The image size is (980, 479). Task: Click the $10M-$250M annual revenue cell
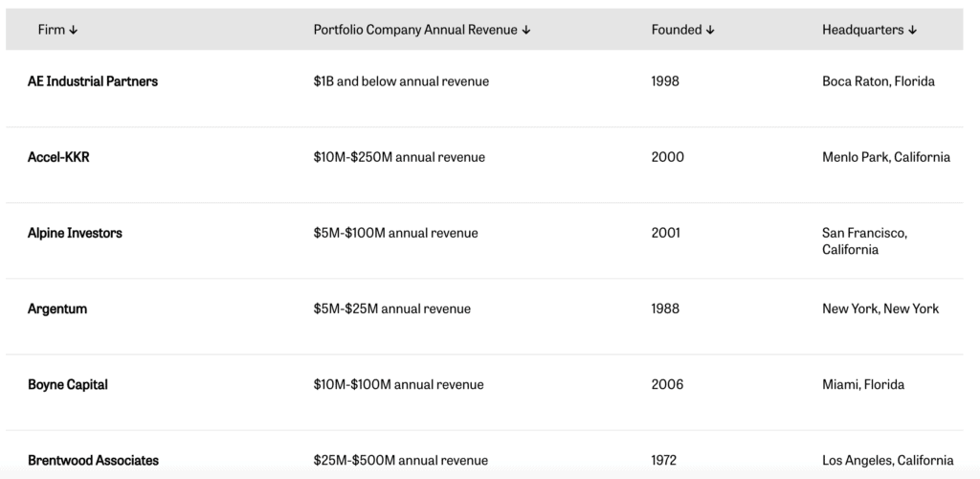tap(399, 157)
